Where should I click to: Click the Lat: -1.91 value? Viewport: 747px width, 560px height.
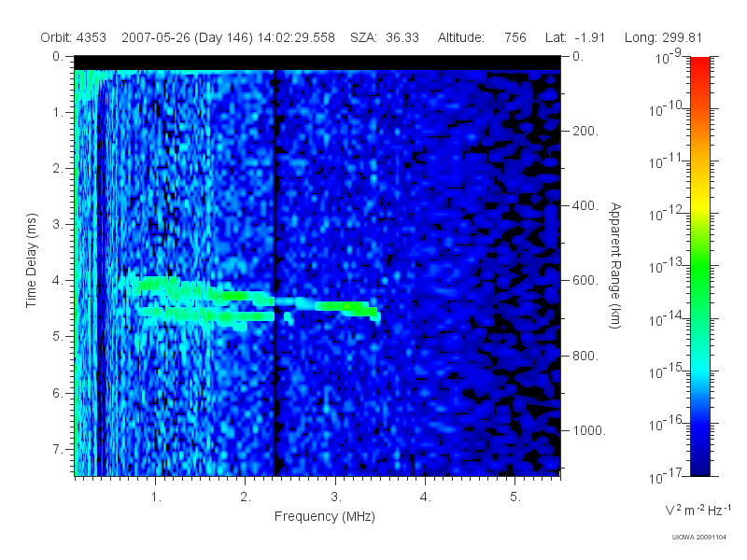pyautogui.click(x=575, y=37)
